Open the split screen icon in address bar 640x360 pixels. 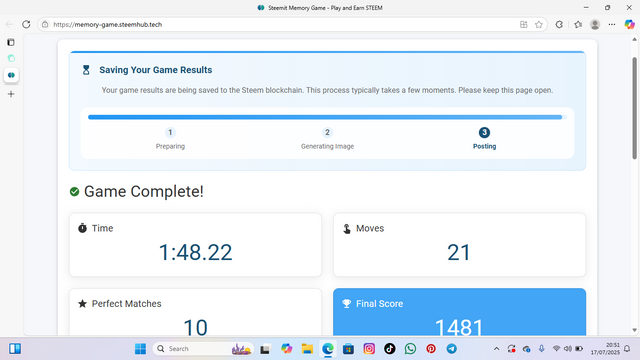point(524,24)
